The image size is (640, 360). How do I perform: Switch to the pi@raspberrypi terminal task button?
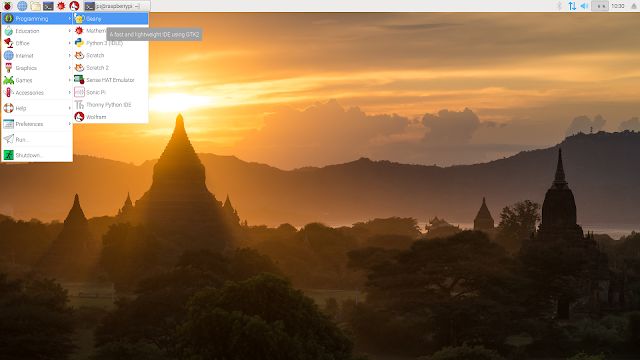pyautogui.click(x=117, y=6)
